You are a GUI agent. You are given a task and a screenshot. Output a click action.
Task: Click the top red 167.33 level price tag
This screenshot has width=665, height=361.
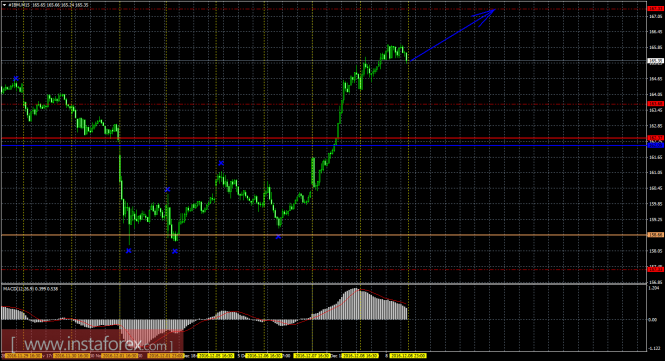pyautogui.click(x=656, y=8)
